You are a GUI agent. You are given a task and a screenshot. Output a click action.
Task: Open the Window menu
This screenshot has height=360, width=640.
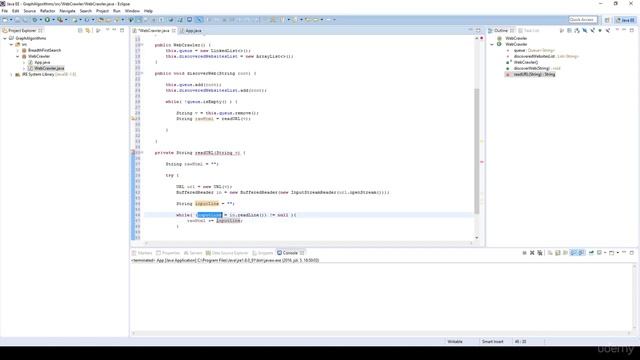pyautogui.click(x=132, y=11)
